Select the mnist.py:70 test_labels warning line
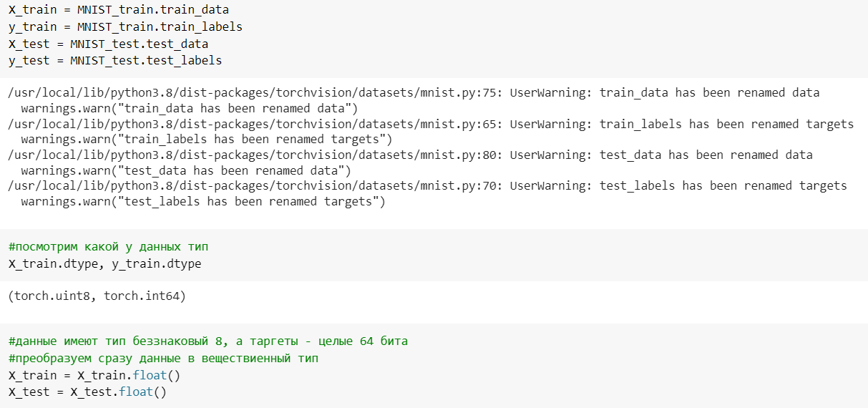This screenshot has width=868, height=408. coord(427,186)
